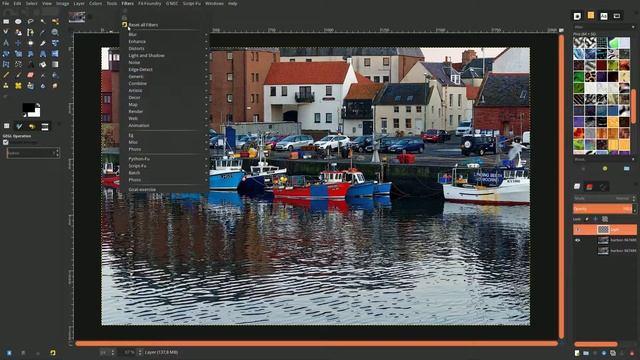
Task: Open the layer Mode dropdown
Action: (605, 198)
